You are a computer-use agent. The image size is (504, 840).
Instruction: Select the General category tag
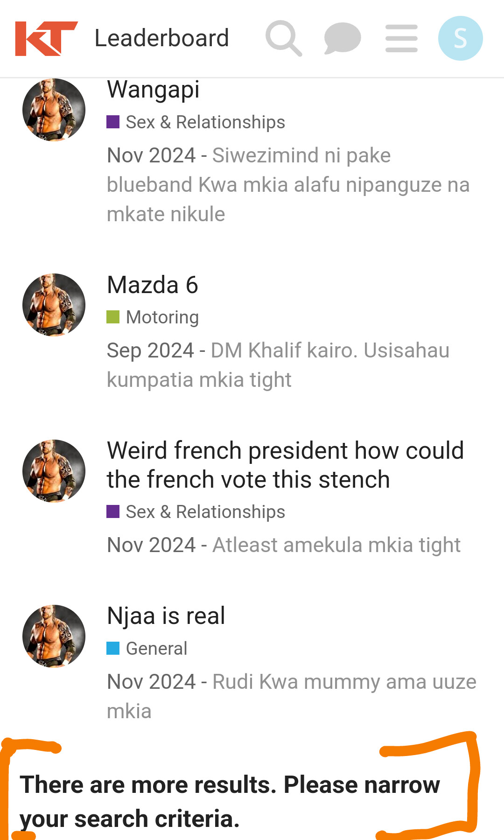click(x=156, y=649)
